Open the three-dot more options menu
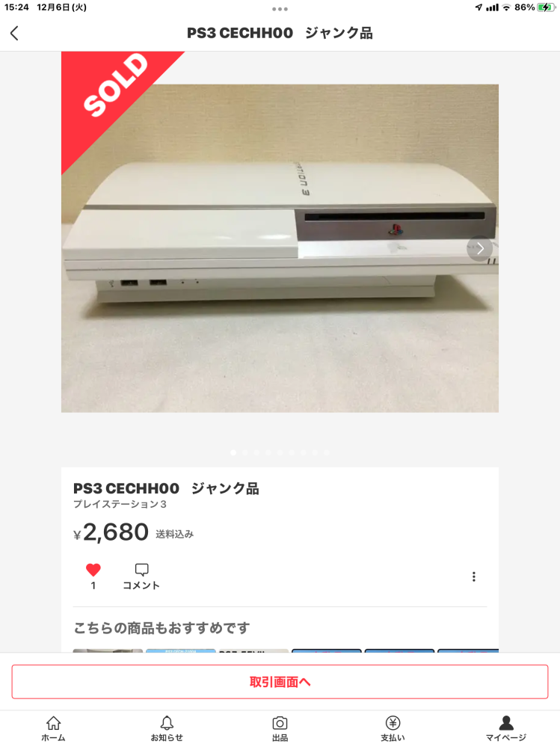 473,577
